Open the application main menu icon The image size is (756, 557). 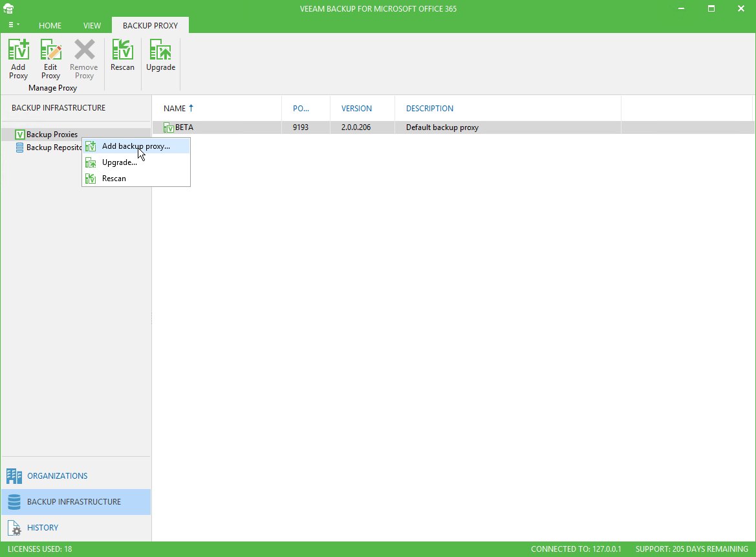point(14,25)
